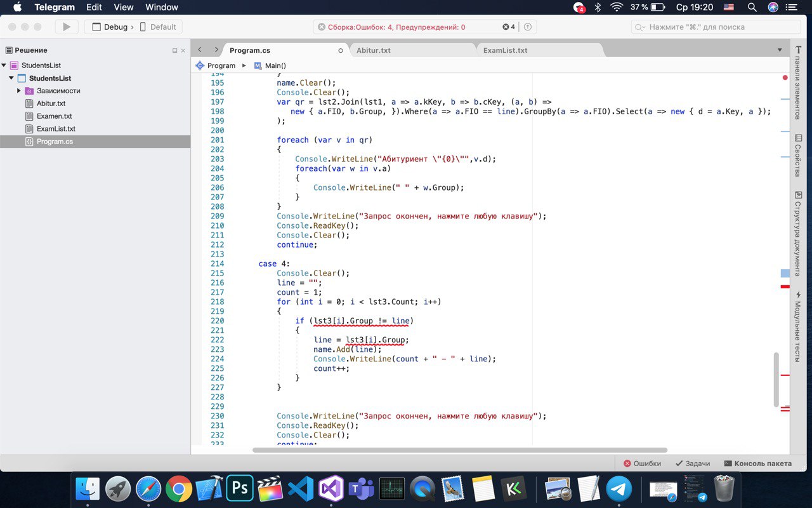Image resolution: width=812 pixels, height=508 pixels.
Task: Close the Solution pad with its X icon
Action: [x=183, y=51]
